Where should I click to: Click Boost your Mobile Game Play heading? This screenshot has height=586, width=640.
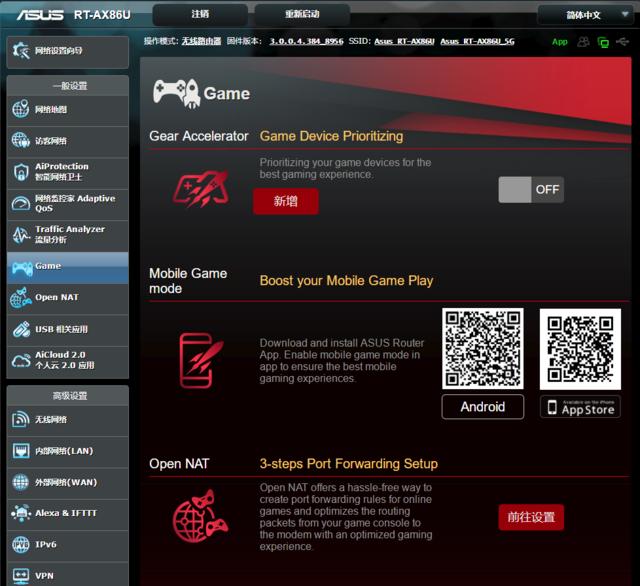click(x=346, y=281)
